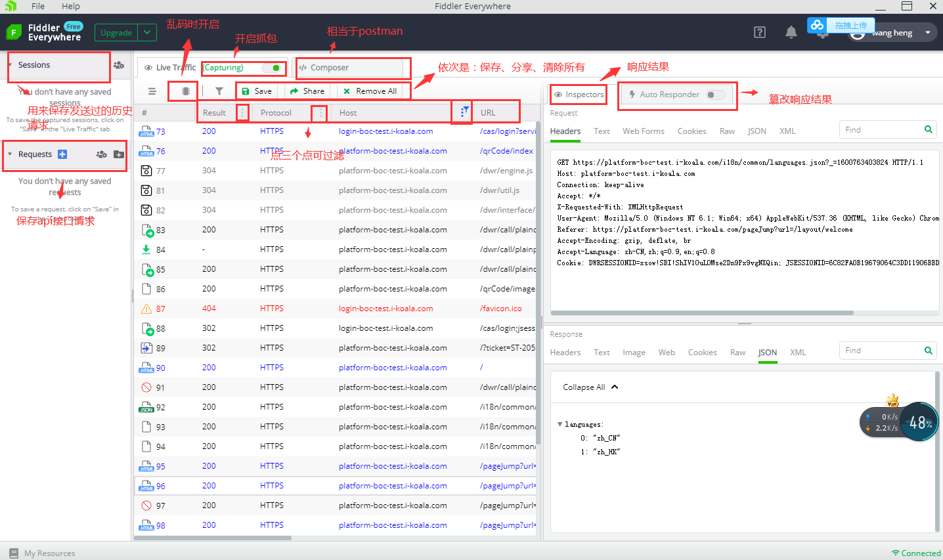Click the HTML icon of session 73
The width and height of the screenshot is (943, 560).
pyautogui.click(x=146, y=132)
